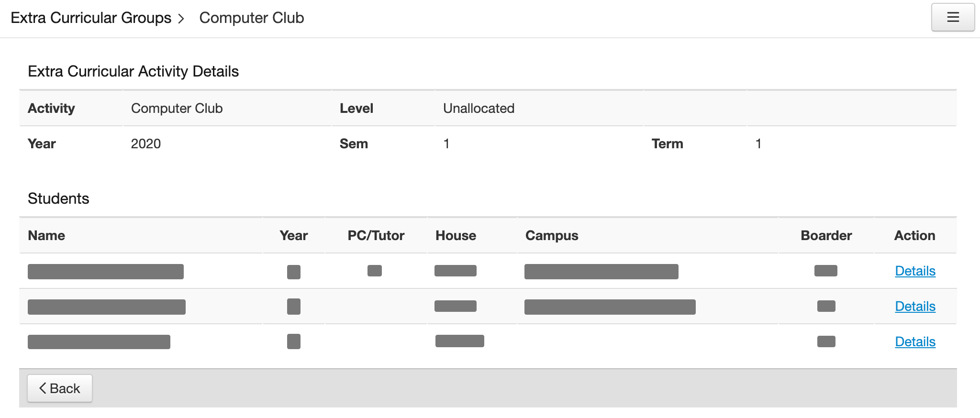
Task: Click the Extra Curricular Activity Details heading
Action: [x=133, y=71]
